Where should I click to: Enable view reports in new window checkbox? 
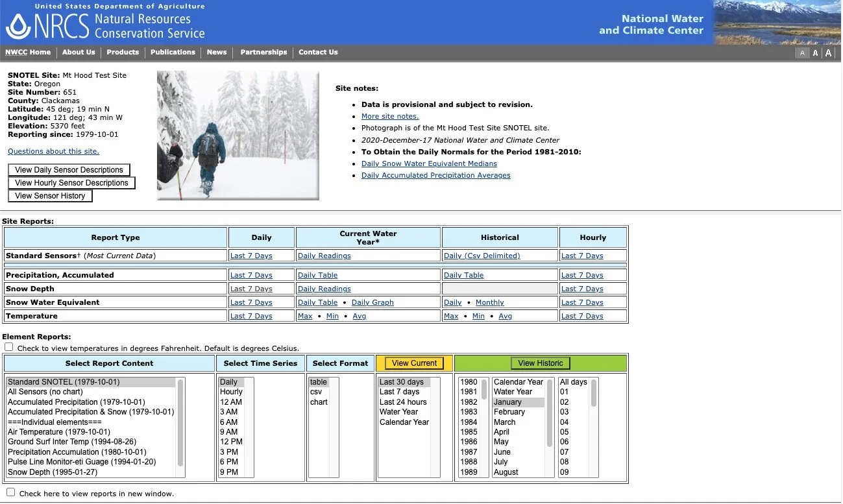tap(10, 492)
